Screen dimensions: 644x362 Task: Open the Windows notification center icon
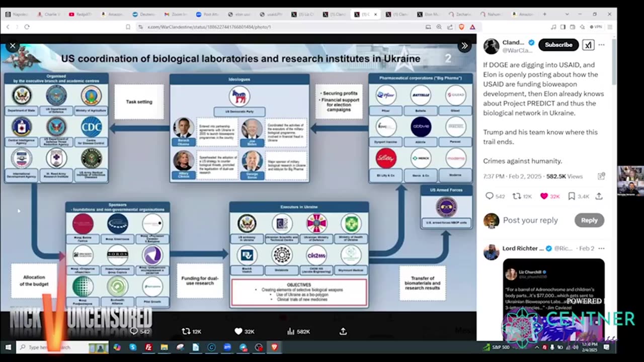click(607, 347)
